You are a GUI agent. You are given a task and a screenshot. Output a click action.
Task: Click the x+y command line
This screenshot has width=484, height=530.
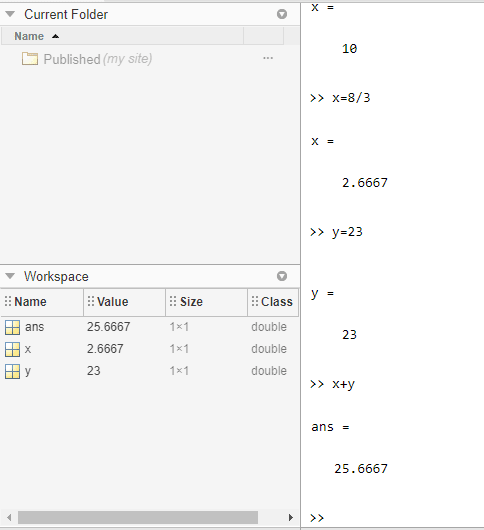332,384
